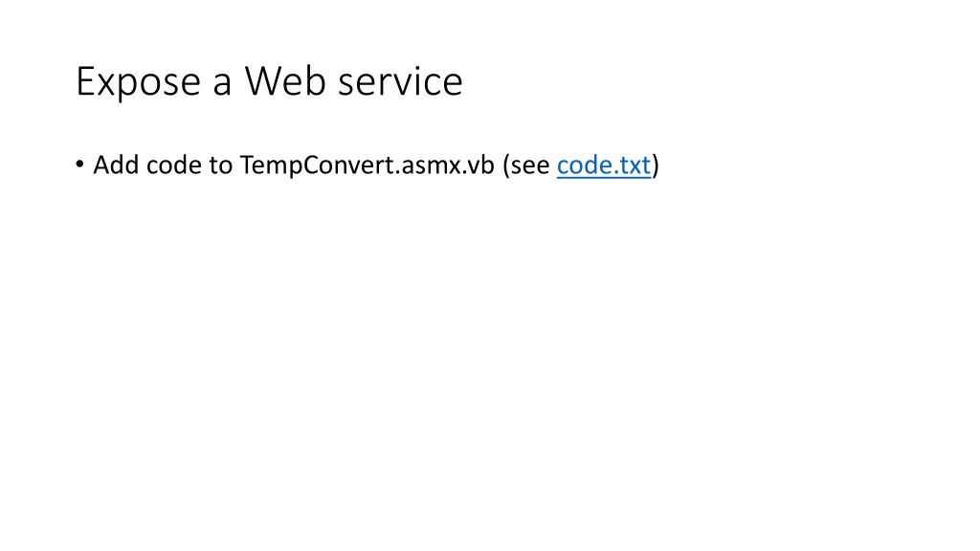Image resolution: width=980 pixels, height=551 pixels.
Task: Click the word 'Web' in the title
Action: click(285, 81)
